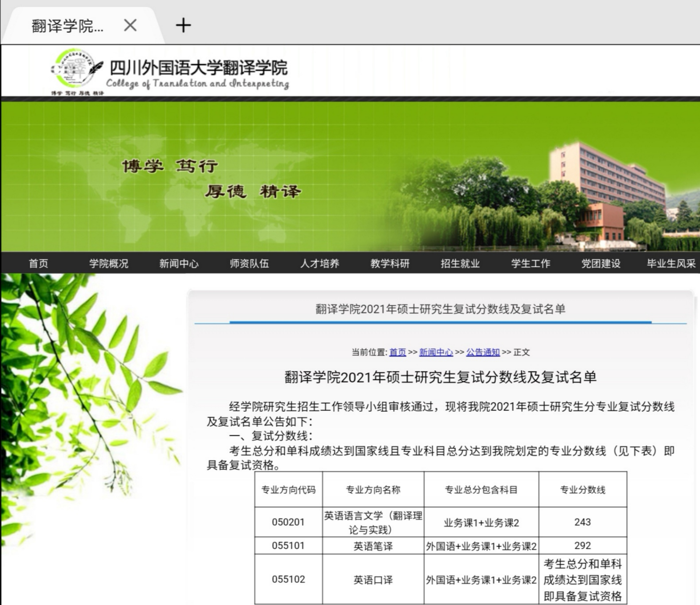This screenshot has height=605, width=700.
Task: Go to the 学生工作 section
Action: [530, 263]
